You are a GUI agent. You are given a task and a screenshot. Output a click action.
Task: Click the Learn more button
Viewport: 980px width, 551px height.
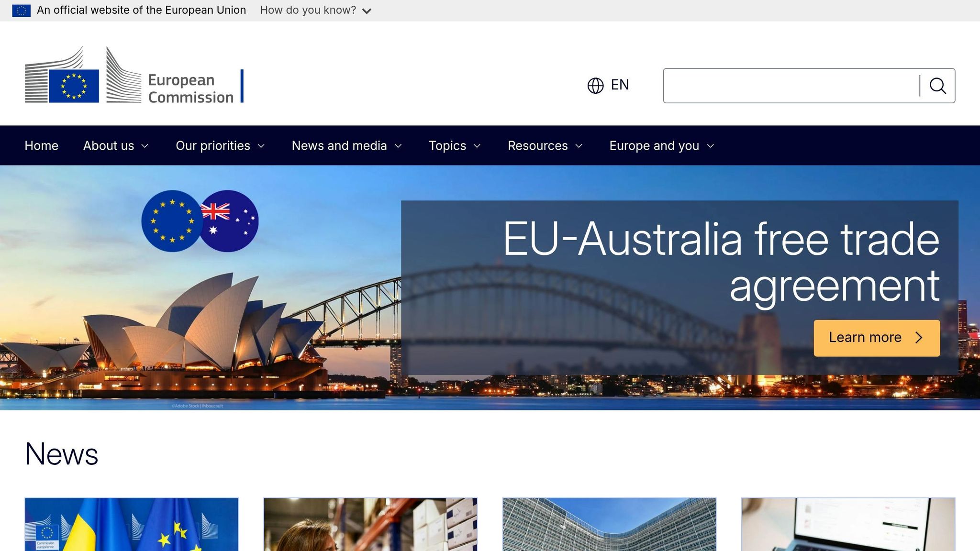coord(865,338)
